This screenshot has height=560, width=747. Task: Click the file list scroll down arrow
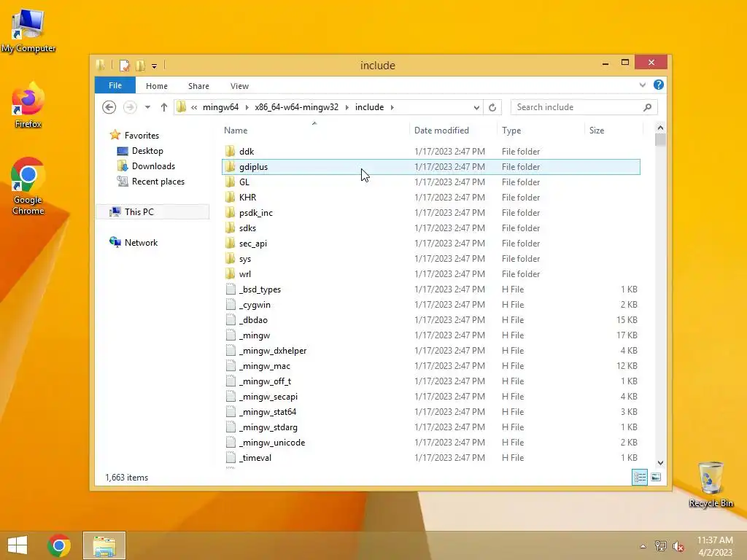click(660, 463)
